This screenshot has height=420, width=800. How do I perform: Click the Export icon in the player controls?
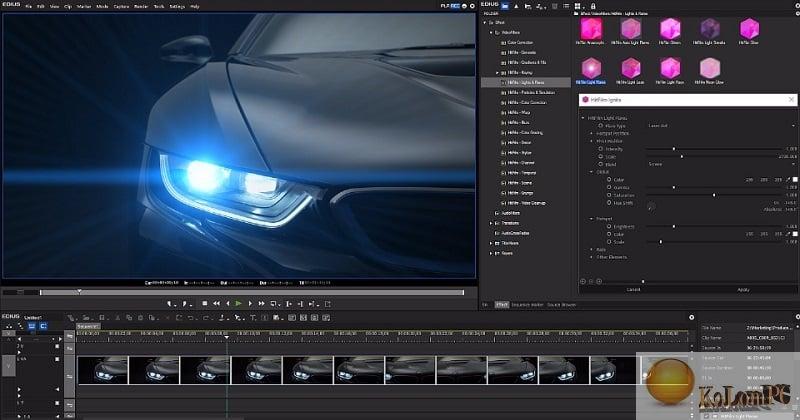click(x=328, y=304)
